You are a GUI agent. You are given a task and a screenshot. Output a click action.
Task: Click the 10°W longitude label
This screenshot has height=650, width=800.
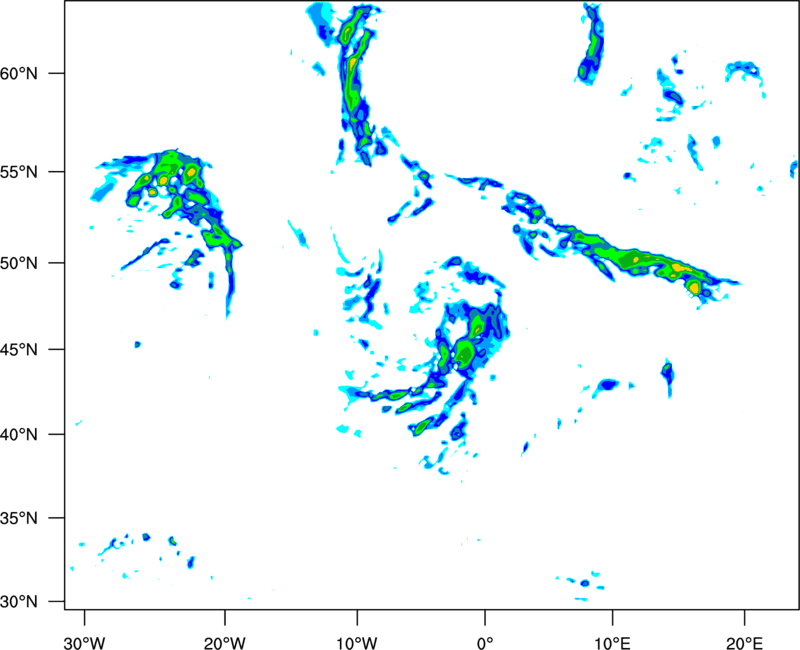tap(357, 643)
